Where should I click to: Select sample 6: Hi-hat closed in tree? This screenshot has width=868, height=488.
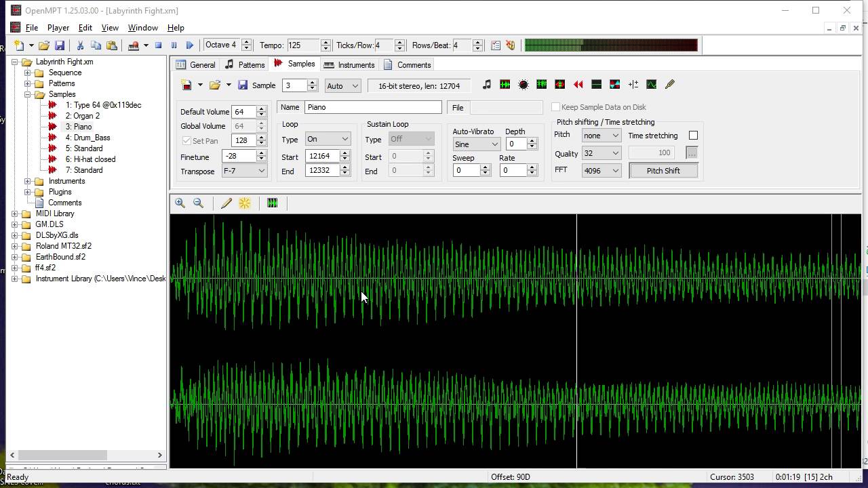(90, 159)
